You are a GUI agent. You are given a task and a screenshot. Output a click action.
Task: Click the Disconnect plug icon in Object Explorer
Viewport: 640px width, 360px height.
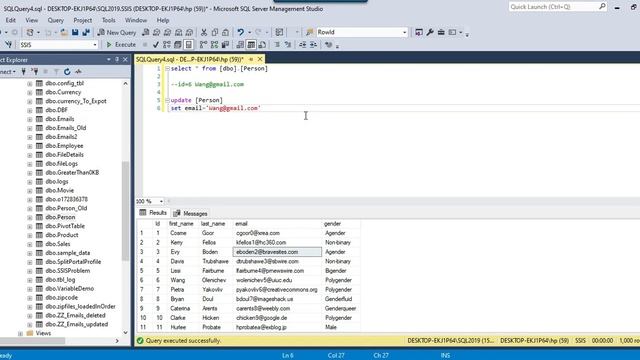pyautogui.click(x=35, y=72)
